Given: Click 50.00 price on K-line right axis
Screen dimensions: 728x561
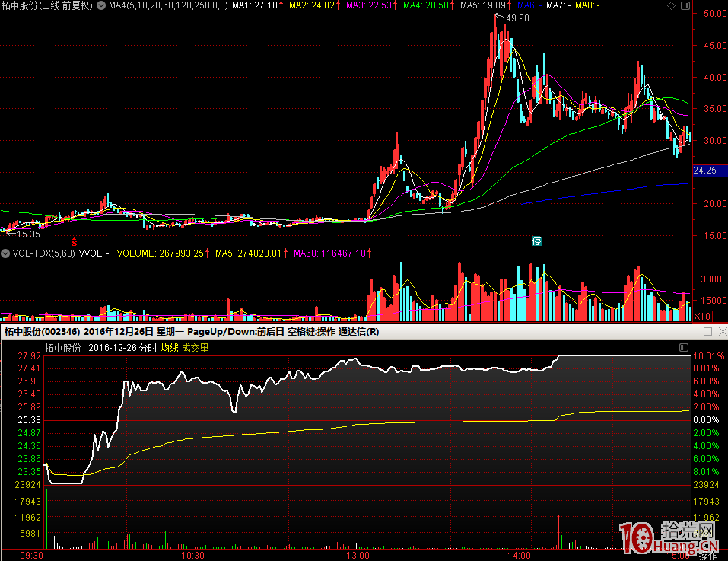Looking at the screenshot, I should [x=715, y=14].
